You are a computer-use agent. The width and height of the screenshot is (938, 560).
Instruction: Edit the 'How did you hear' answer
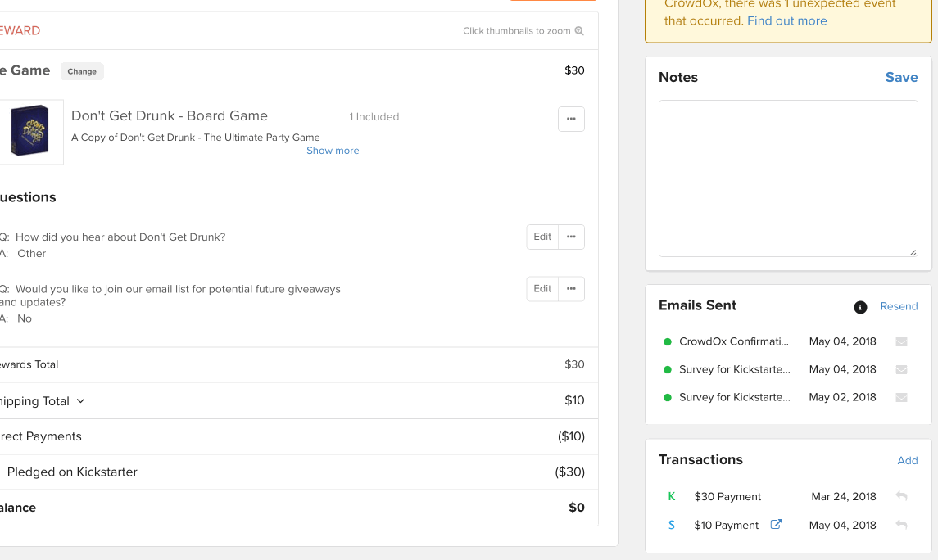[542, 237]
